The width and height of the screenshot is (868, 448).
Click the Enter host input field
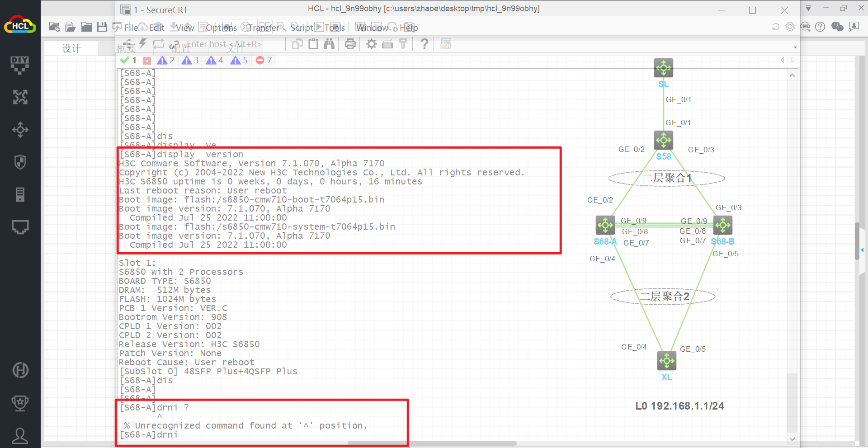point(224,44)
